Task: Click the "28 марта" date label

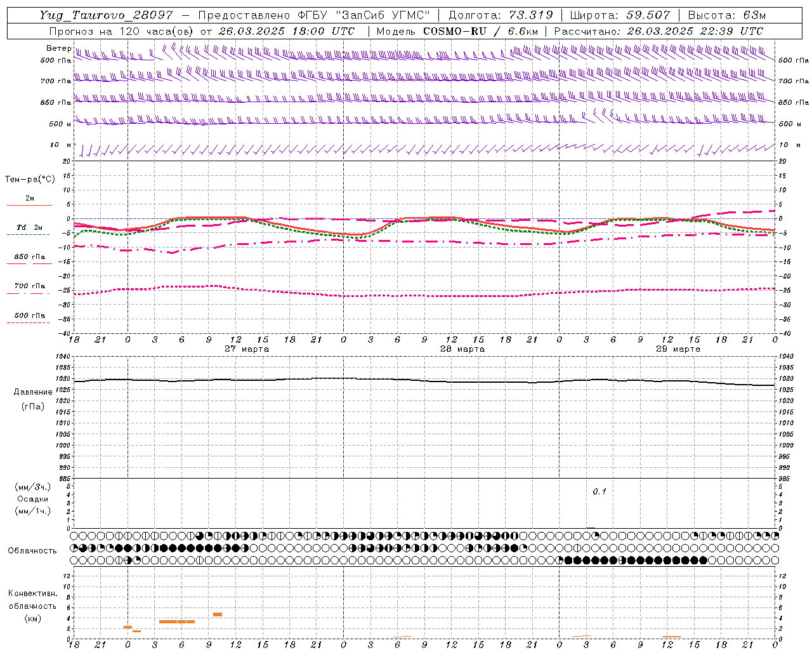Action: click(x=462, y=349)
